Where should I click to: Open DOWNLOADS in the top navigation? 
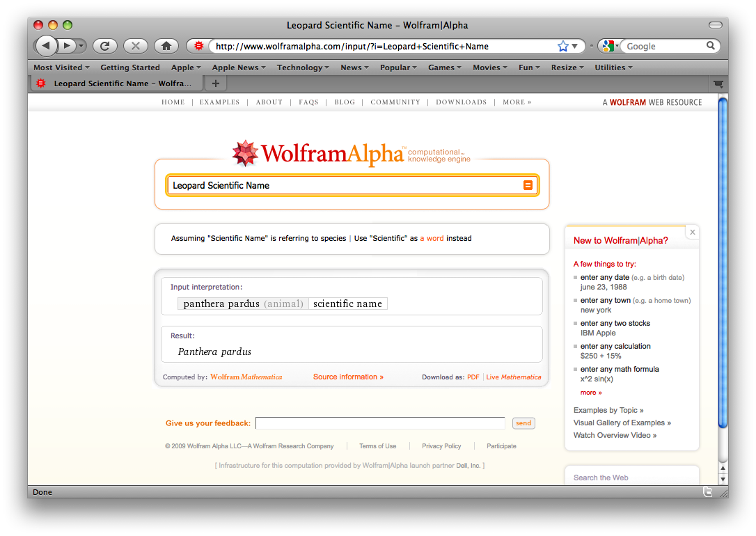[462, 102]
